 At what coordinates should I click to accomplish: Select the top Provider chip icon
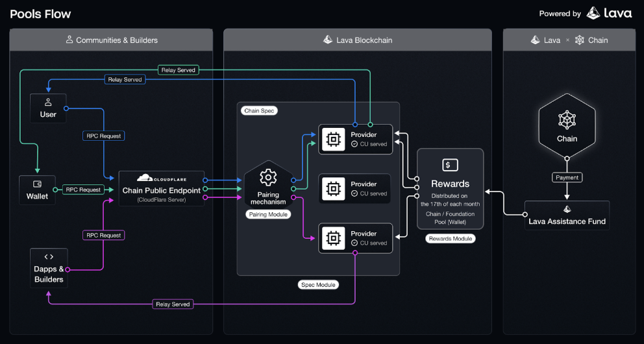(x=332, y=140)
